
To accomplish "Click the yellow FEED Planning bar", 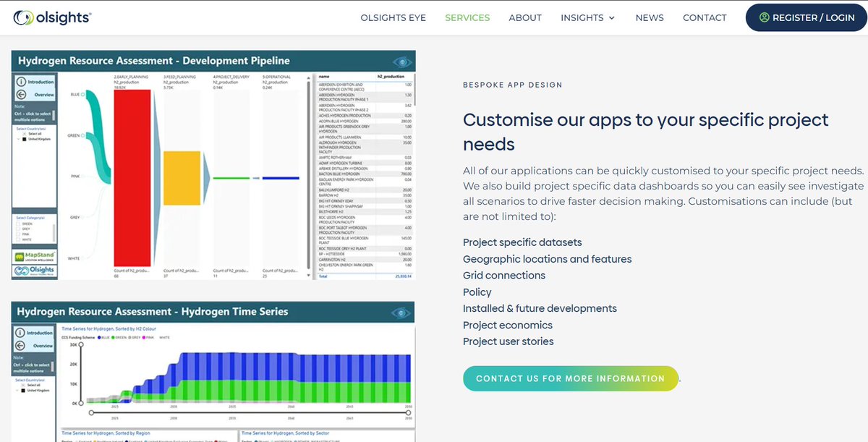I will click(182, 178).
